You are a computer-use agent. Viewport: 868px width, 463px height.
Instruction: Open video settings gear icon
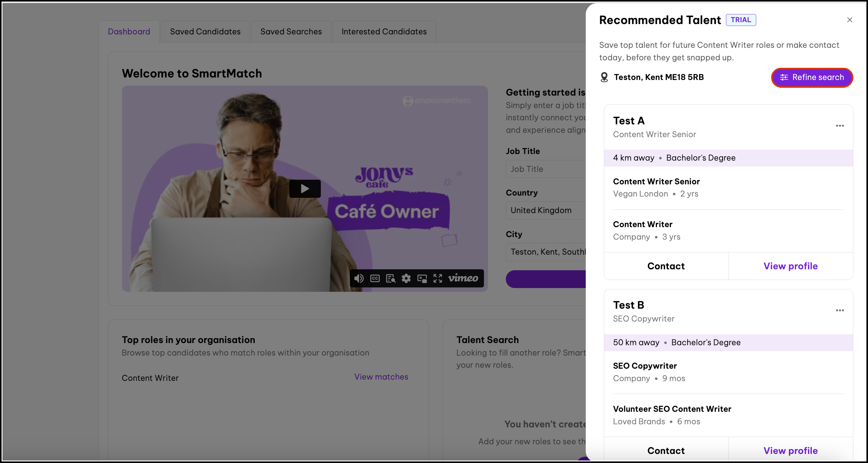click(406, 278)
